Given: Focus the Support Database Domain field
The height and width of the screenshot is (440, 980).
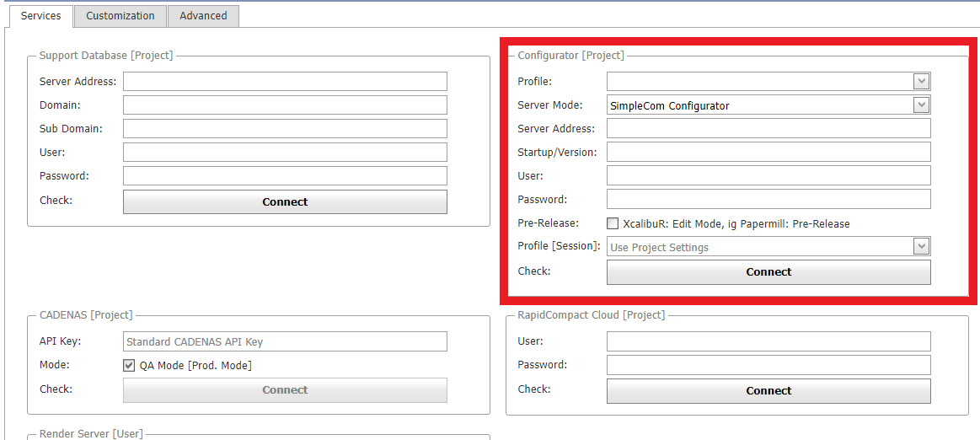Looking at the screenshot, I should (x=285, y=105).
